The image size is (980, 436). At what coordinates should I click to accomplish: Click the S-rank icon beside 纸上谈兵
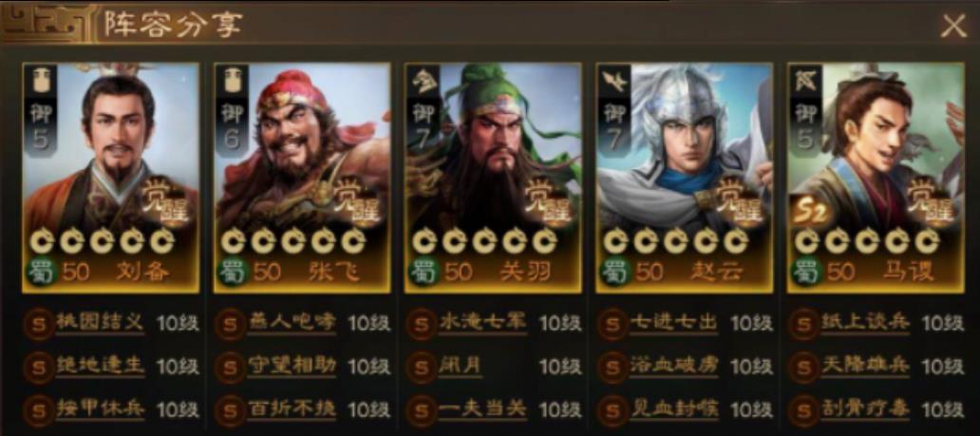pyautogui.click(x=803, y=325)
